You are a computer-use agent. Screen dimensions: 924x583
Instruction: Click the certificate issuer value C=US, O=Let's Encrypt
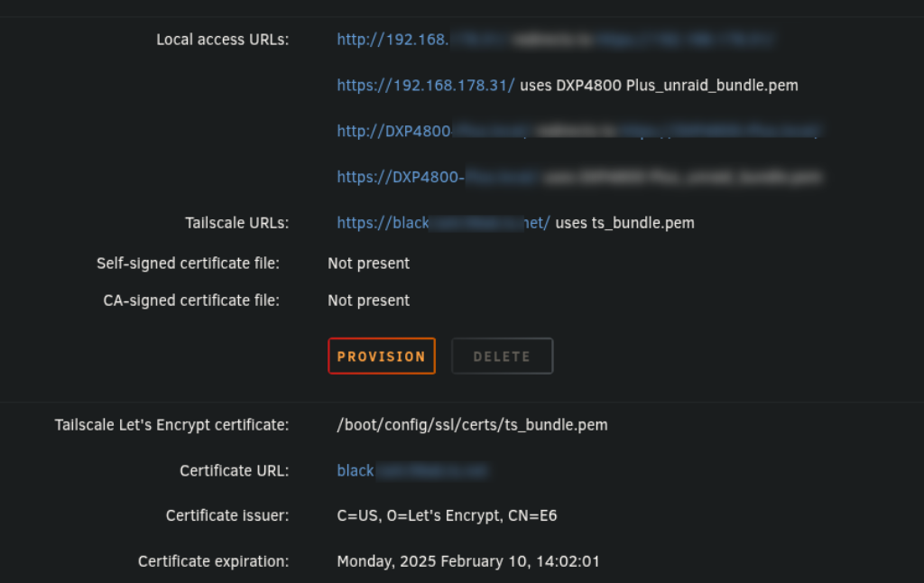tap(447, 516)
